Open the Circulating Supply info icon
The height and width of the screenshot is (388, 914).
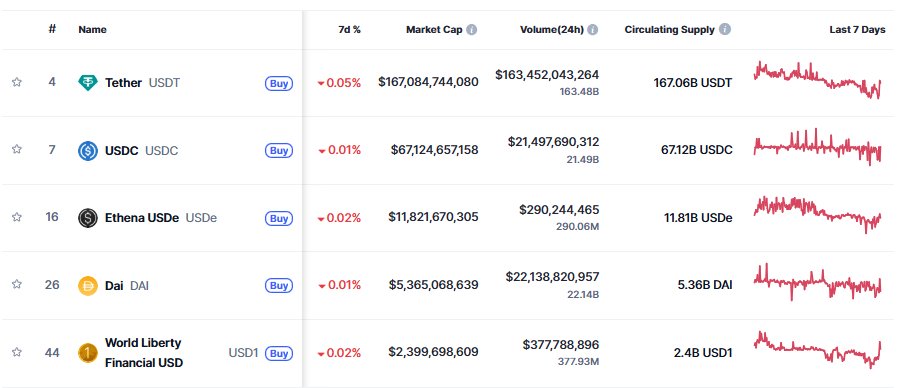(x=725, y=29)
